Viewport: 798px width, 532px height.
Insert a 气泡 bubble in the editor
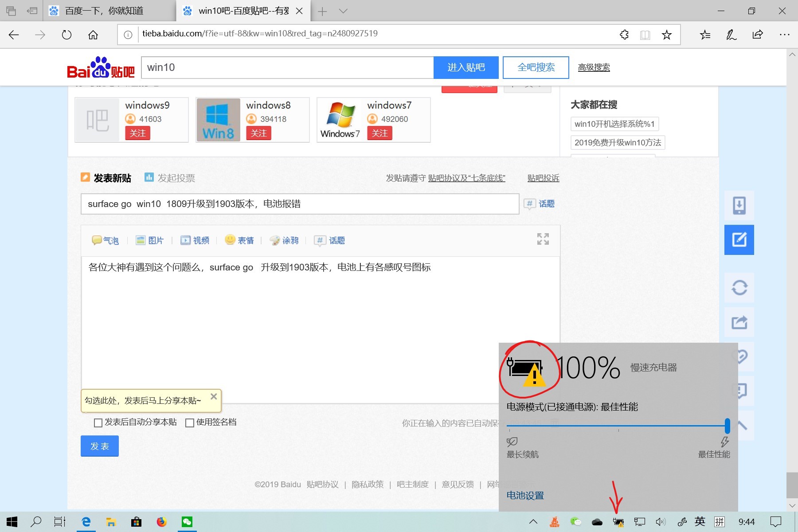(106, 240)
